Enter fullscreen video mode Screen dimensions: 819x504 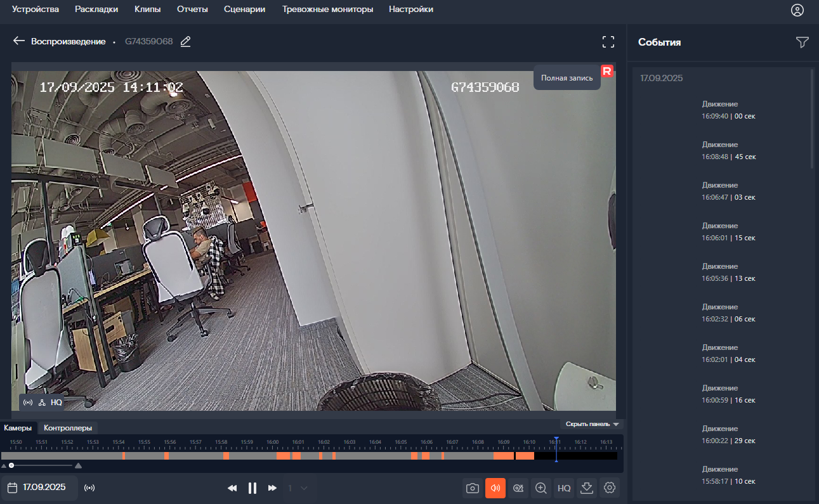[x=608, y=42]
